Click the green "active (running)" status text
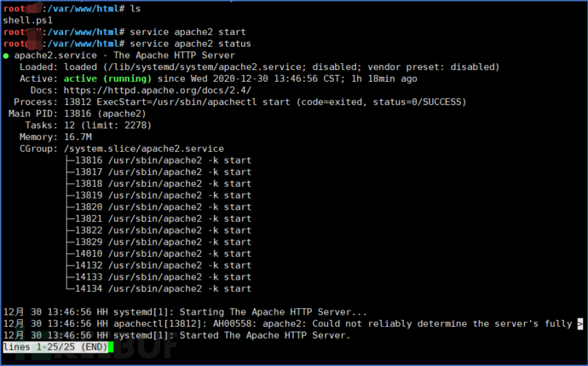This screenshot has width=588, height=366. click(107, 78)
